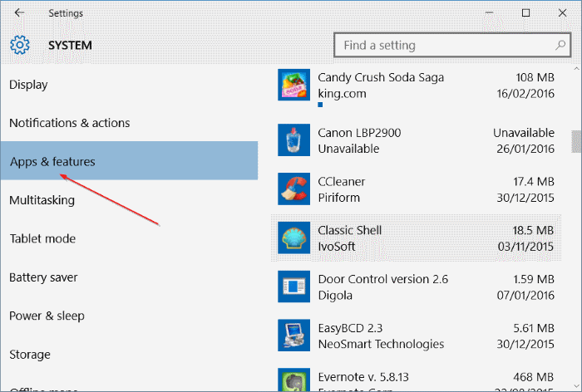This screenshot has width=582, height=392.
Task: Click NeoSmart Technologies publisher text
Action: [x=381, y=344]
